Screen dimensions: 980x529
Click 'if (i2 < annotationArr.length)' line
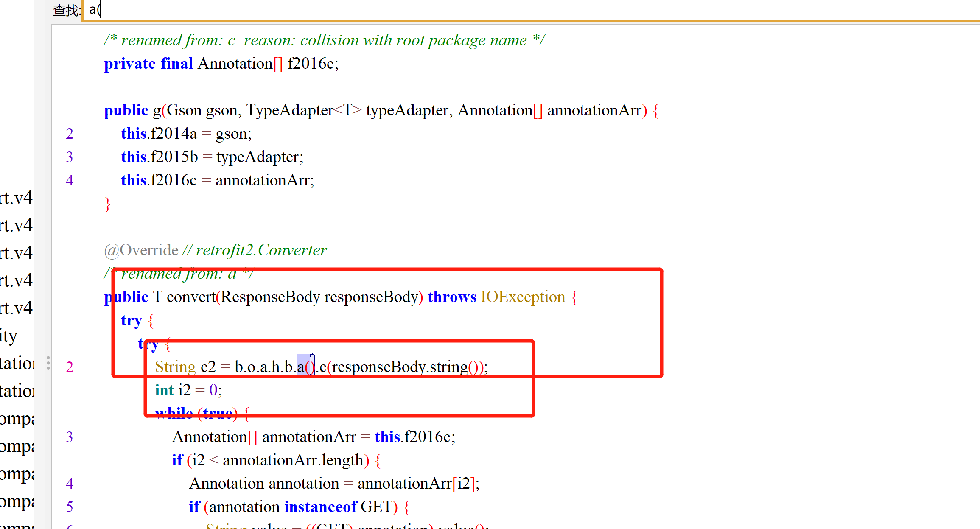pyautogui.click(x=276, y=460)
